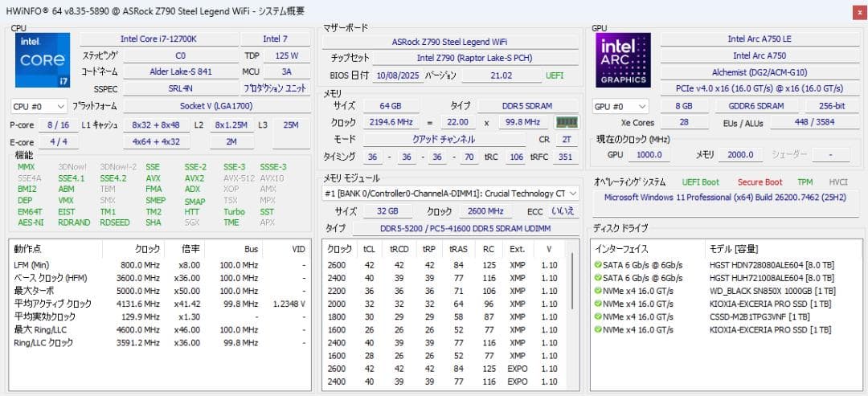Click the BIOS version 21.02 field
This screenshot has width=868, height=396.
(501, 76)
